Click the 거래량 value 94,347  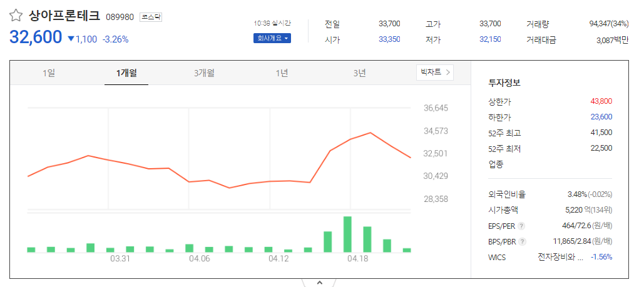600,24
